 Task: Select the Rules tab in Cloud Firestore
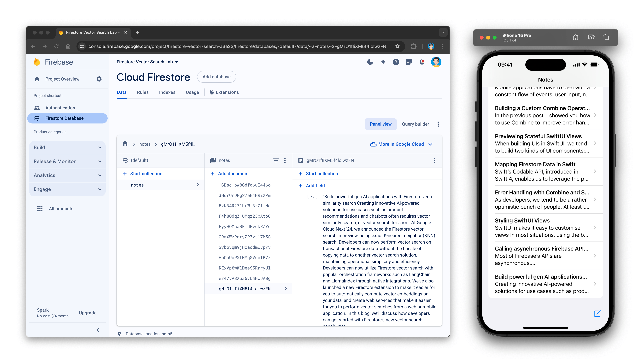tap(143, 92)
